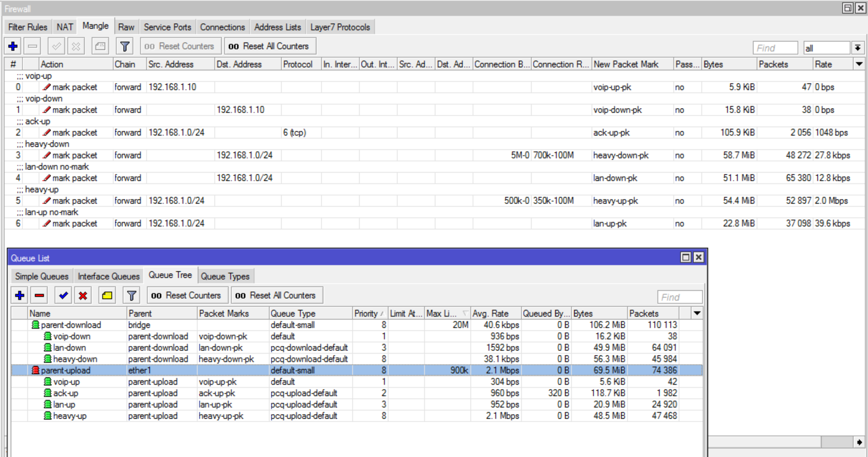
Task: Click the yellow comment icon in Queue List
Action: tap(107, 295)
